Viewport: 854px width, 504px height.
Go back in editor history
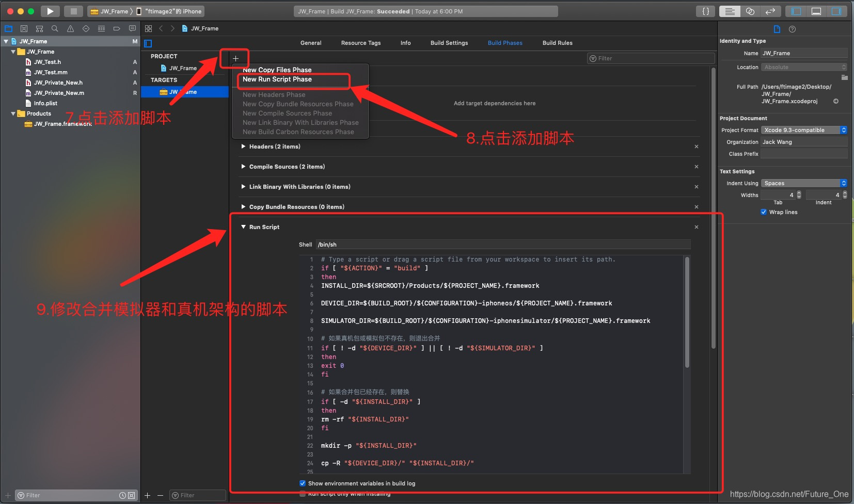click(161, 28)
